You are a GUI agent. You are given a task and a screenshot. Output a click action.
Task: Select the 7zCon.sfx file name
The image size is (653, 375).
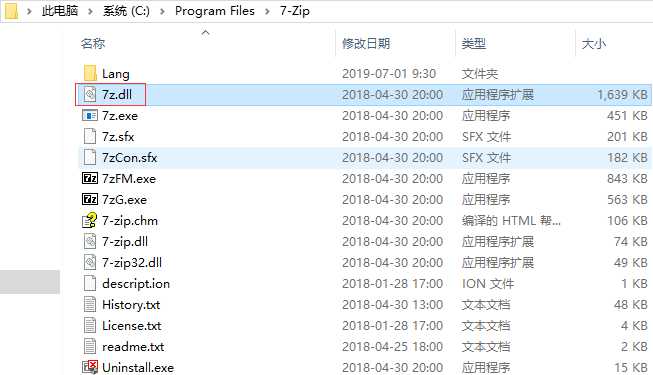click(130, 158)
